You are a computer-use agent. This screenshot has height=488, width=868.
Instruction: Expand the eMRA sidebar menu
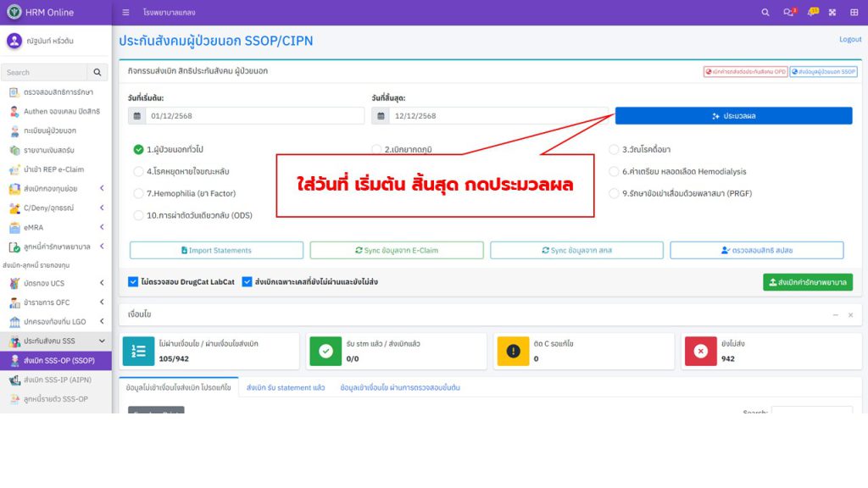(x=102, y=227)
